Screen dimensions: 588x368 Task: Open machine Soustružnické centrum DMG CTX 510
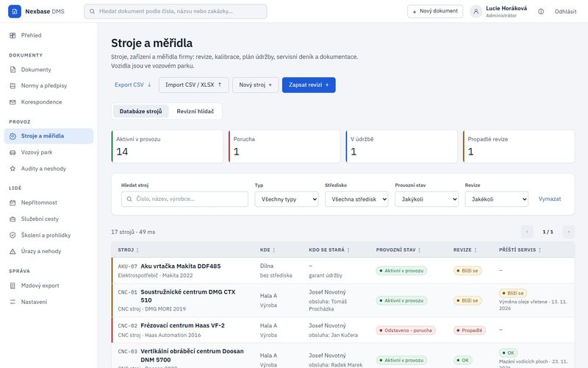[x=188, y=296]
